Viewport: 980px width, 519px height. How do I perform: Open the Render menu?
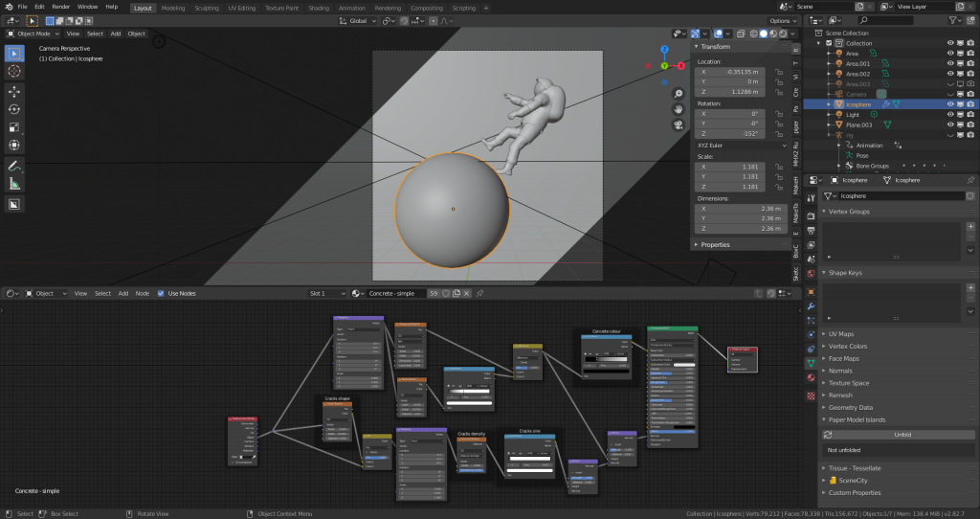pyautogui.click(x=59, y=7)
